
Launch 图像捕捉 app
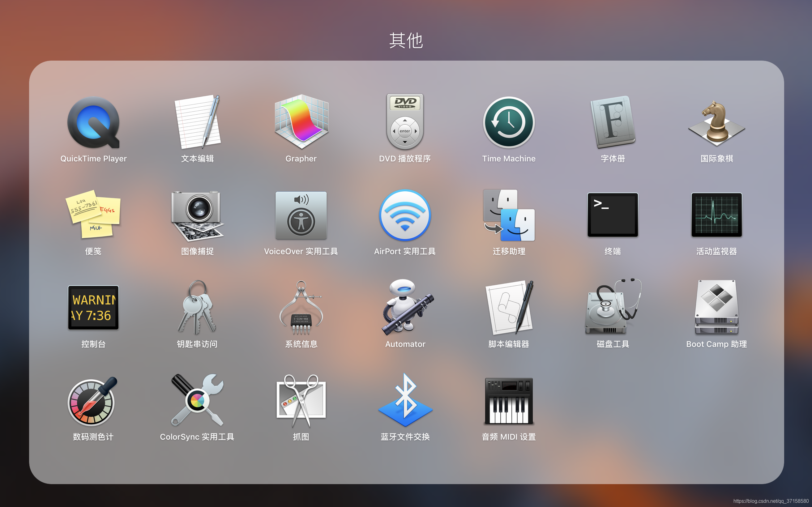click(197, 215)
